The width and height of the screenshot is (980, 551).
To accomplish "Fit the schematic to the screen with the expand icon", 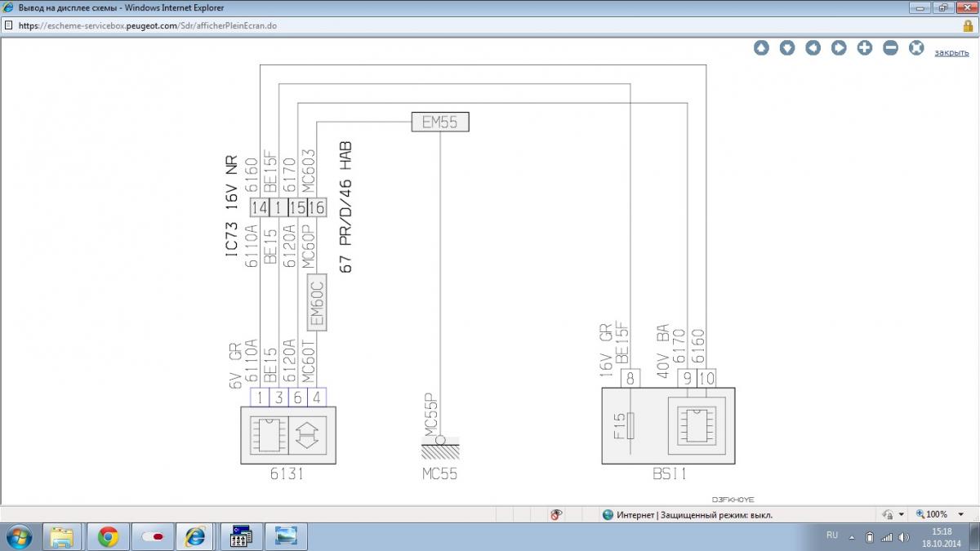I will (916, 48).
